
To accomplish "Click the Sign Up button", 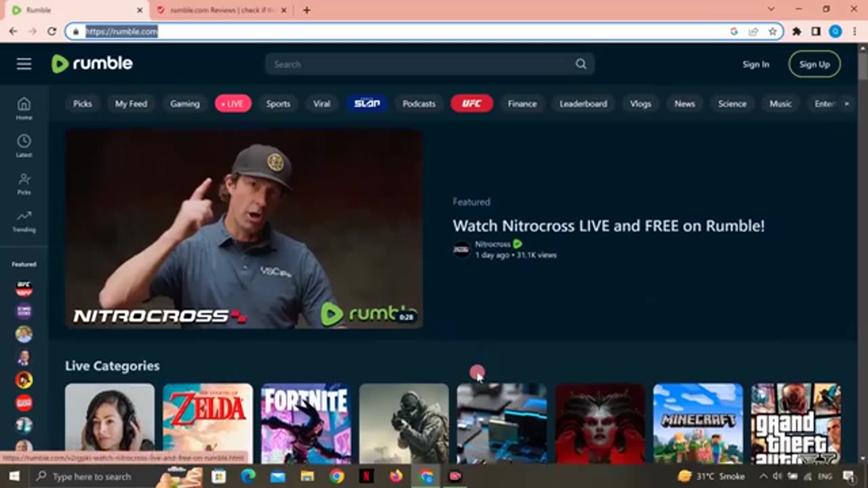I will coord(814,64).
